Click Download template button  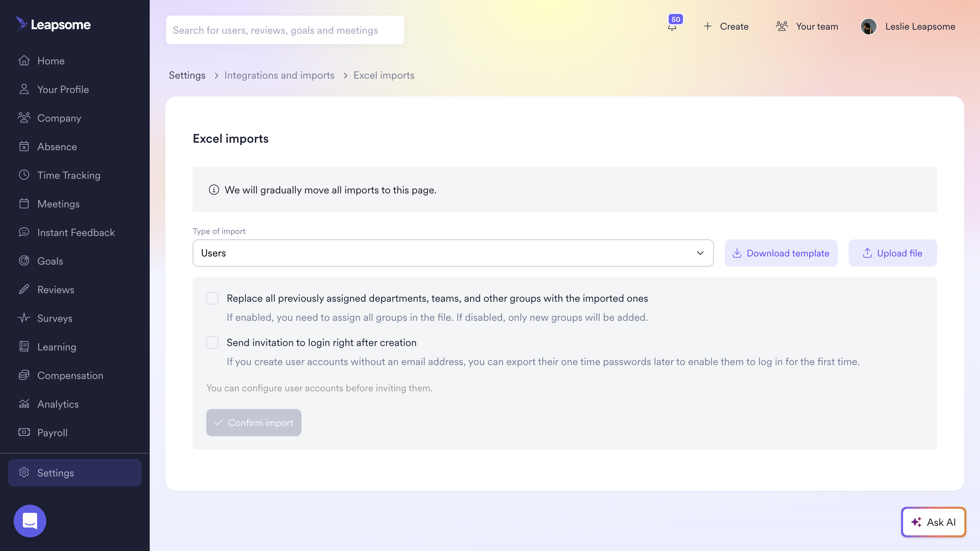pos(781,253)
